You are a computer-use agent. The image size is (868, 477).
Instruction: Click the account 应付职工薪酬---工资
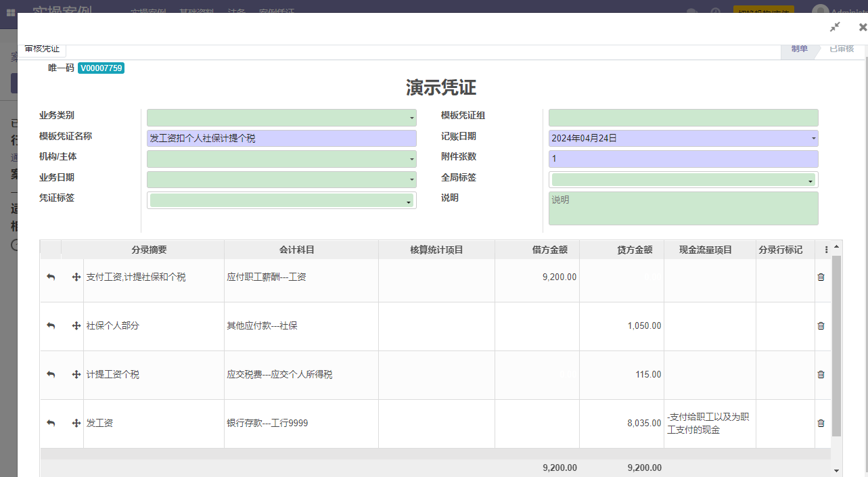(x=267, y=277)
